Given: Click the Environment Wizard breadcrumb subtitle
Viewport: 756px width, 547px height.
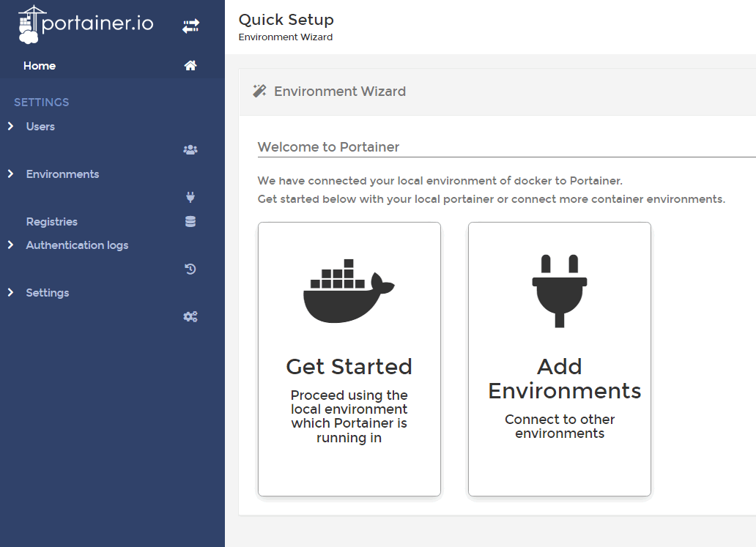Looking at the screenshot, I should click(x=286, y=37).
